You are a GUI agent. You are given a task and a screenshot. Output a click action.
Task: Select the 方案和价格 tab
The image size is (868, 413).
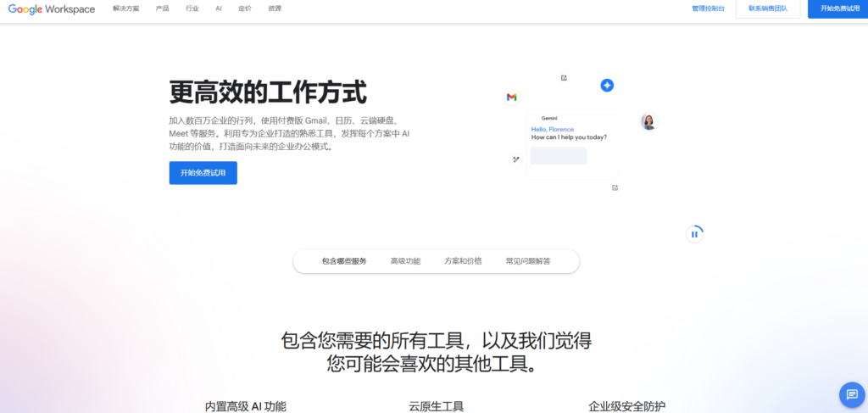coord(463,261)
